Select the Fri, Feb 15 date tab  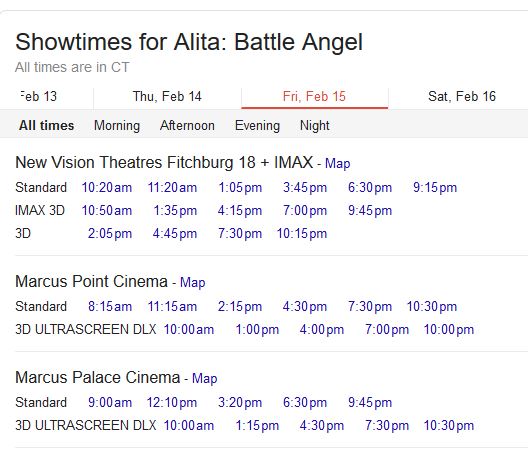315,97
